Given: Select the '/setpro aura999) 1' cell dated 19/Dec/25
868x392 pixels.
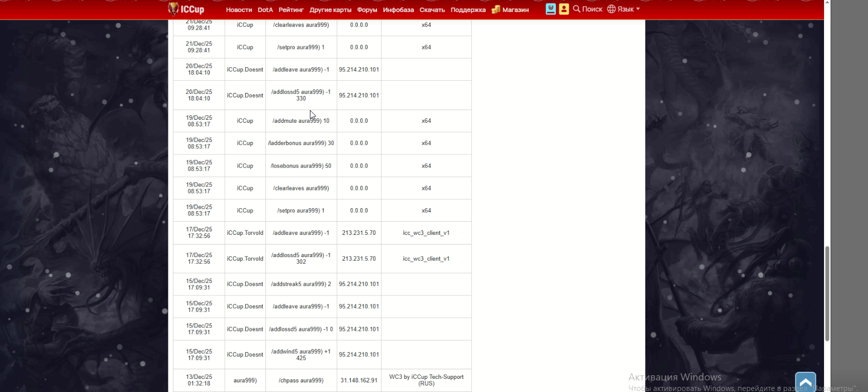Looking at the screenshot, I should pyautogui.click(x=301, y=211).
